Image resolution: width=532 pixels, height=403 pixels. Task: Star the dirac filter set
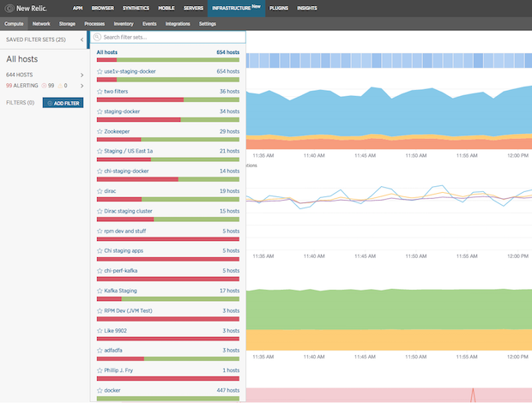pyautogui.click(x=100, y=191)
